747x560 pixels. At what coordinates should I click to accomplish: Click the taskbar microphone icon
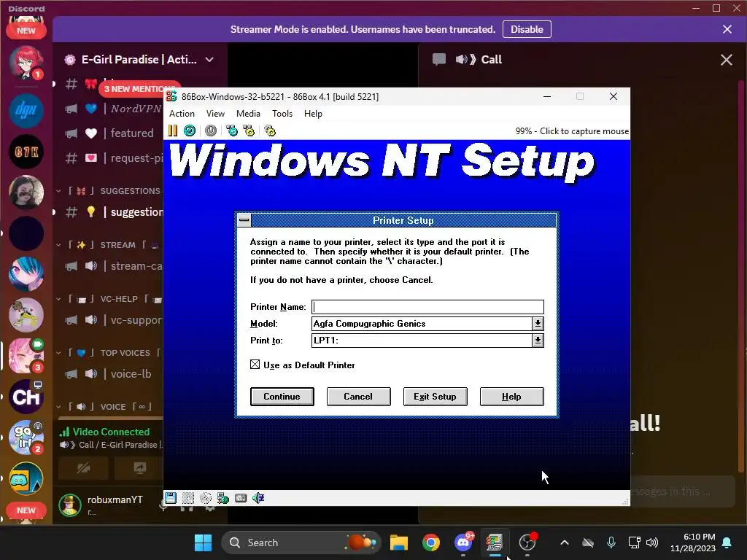[x=611, y=542]
